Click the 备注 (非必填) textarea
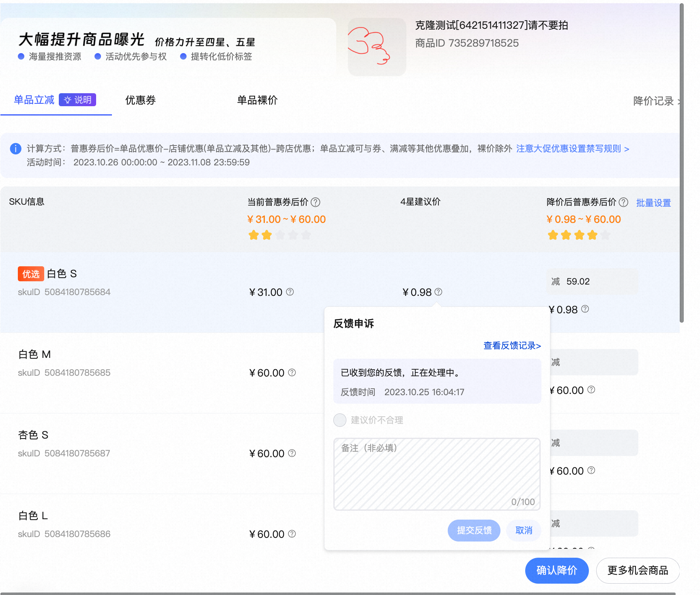The width and height of the screenshot is (700, 595). point(437,474)
